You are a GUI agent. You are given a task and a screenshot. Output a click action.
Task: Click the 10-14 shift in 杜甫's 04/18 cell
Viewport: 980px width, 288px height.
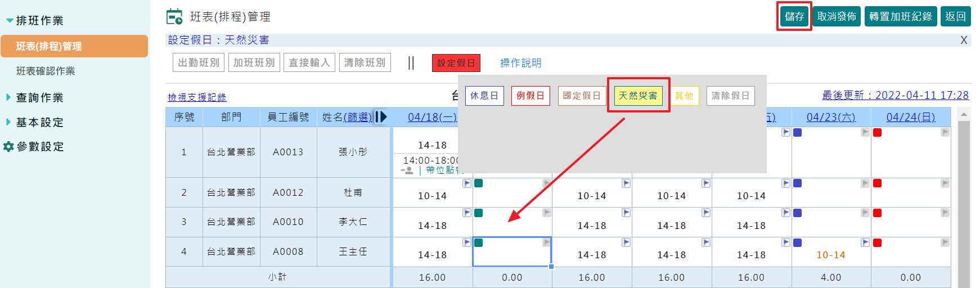coord(432,196)
